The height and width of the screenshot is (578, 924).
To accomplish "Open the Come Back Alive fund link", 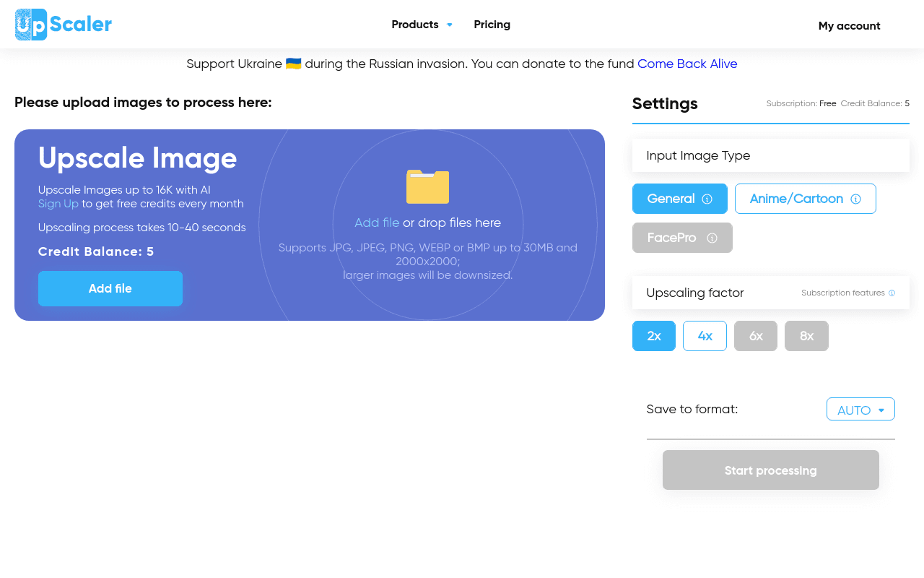I will (687, 64).
